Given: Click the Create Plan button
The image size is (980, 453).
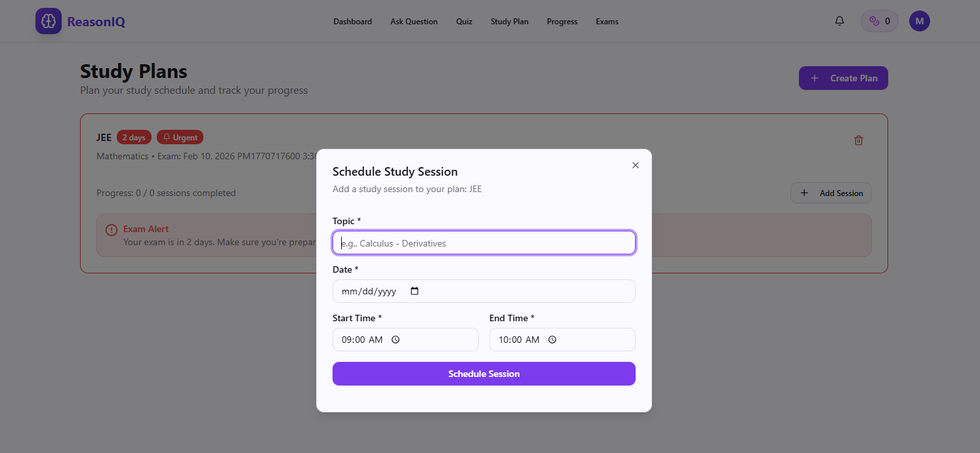Looking at the screenshot, I should coord(843,78).
